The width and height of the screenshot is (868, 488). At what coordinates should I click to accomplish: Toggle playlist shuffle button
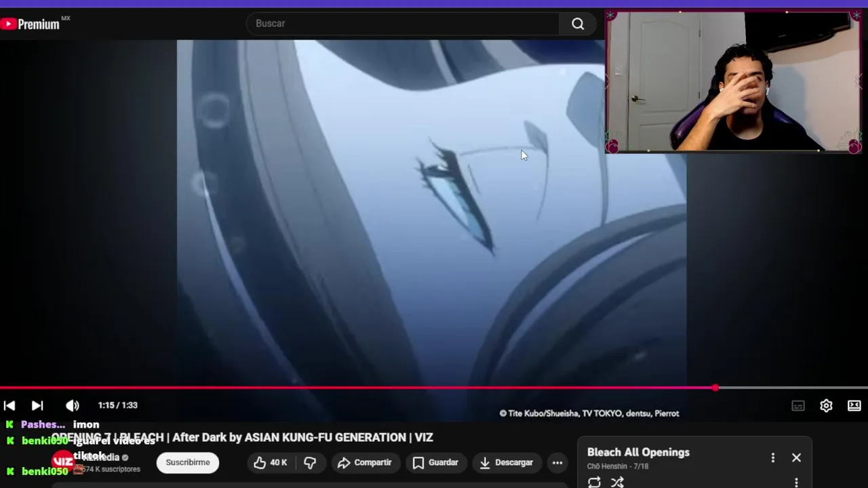(x=617, y=482)
